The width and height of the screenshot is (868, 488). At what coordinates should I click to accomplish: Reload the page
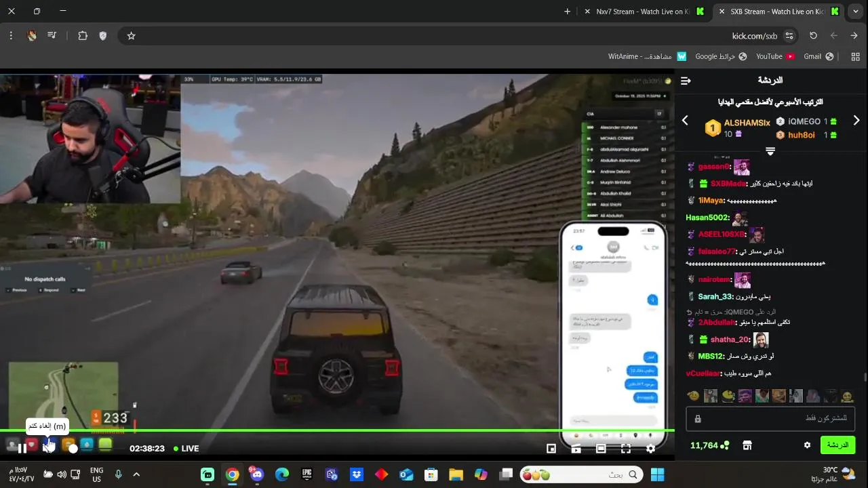pos(813,36)
